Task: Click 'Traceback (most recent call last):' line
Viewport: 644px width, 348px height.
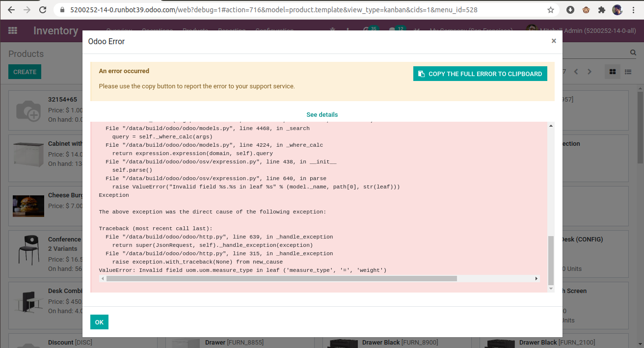Action: [156, 229]
